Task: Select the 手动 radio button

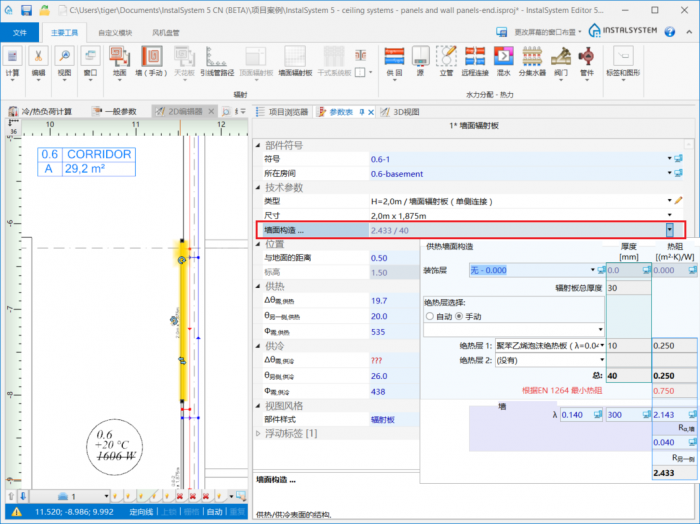Action: click(x=459, y=316)
